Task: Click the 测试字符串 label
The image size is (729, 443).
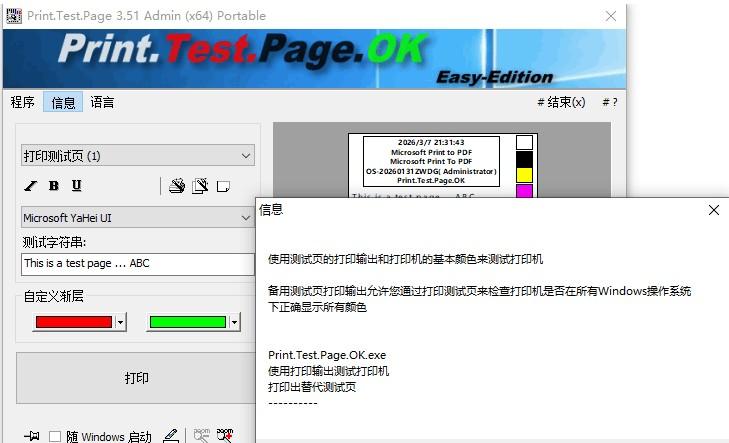Action: pos(54,242)
